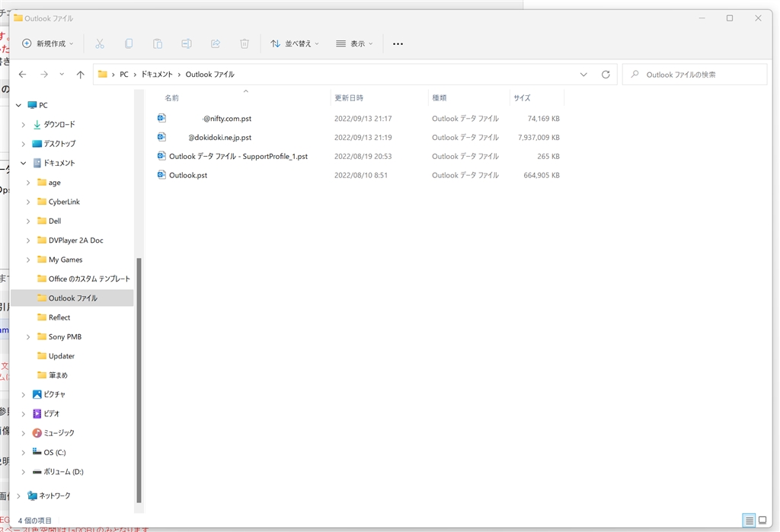Click the 7,937,009 KB size cell

tap(539, 138)
